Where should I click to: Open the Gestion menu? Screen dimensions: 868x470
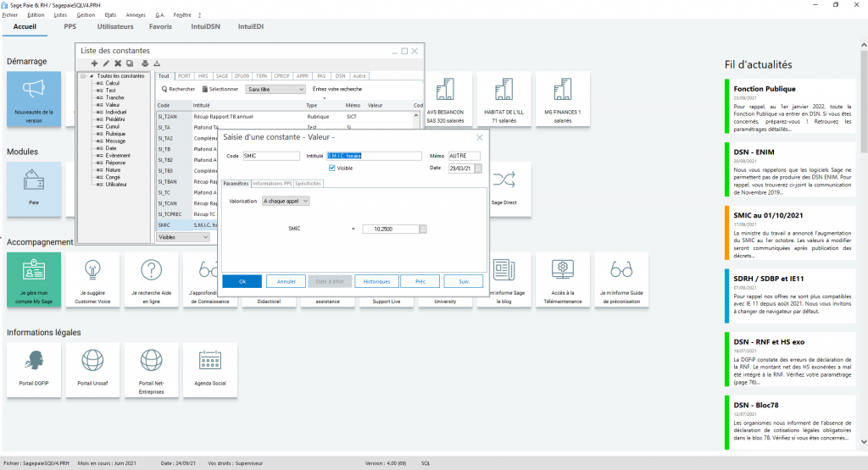86,15
